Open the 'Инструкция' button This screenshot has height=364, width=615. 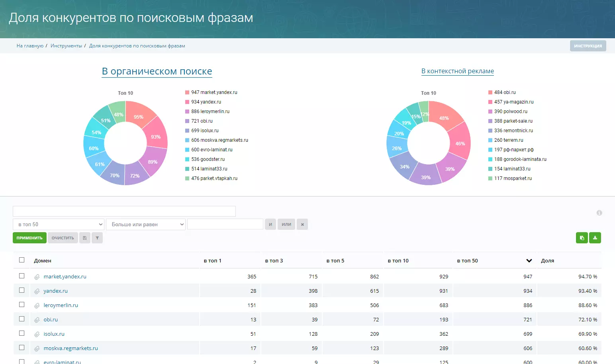pyautogui.click(x=588, y=46)
